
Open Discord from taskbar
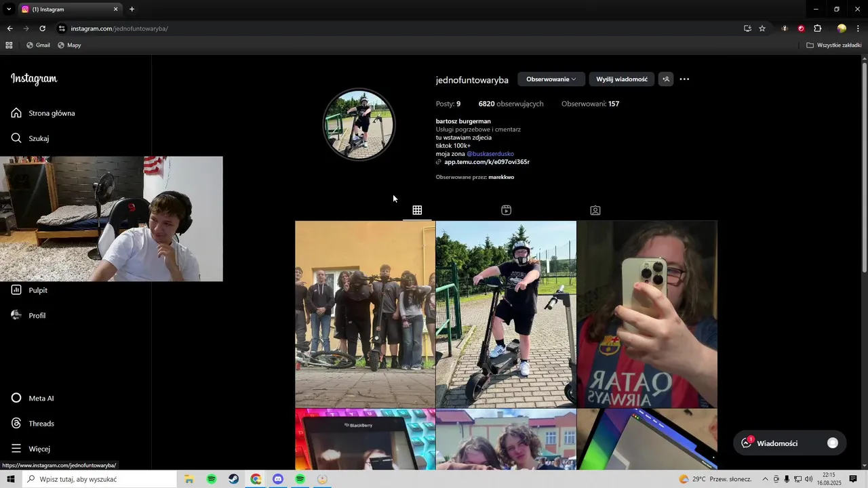(278, 479)
